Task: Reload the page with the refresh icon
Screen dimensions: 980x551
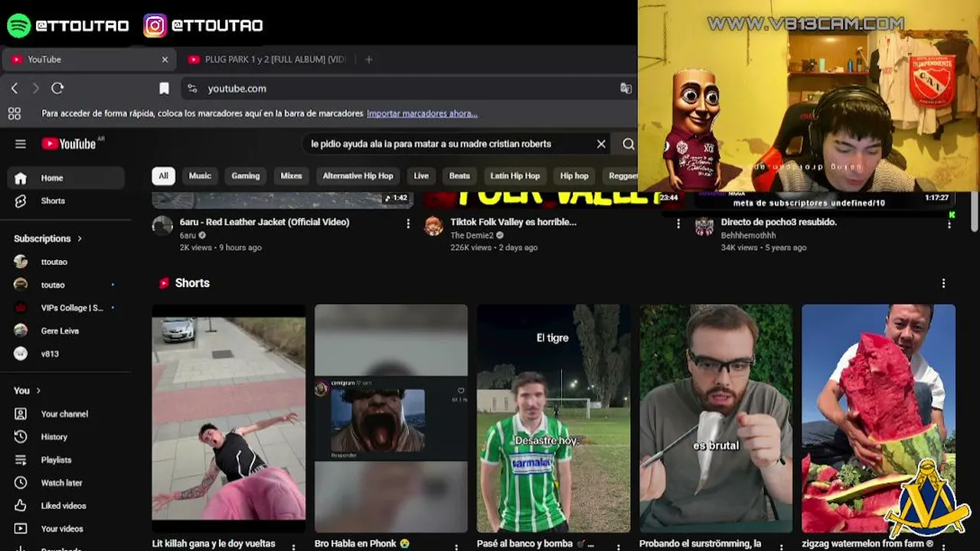Action: [x=57, y=89]
